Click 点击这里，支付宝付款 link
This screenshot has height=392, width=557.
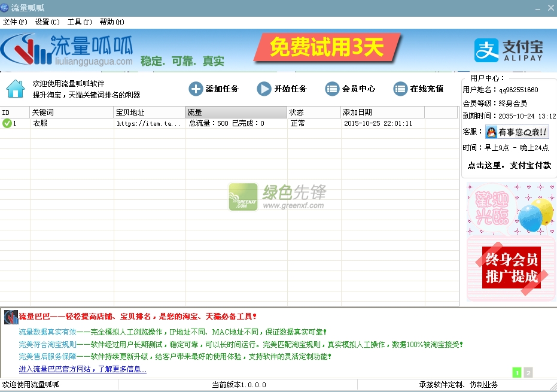pos(509,165)
